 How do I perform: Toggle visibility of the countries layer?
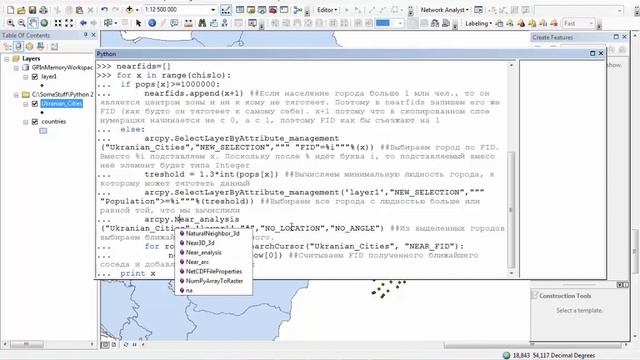pos(35,122)
